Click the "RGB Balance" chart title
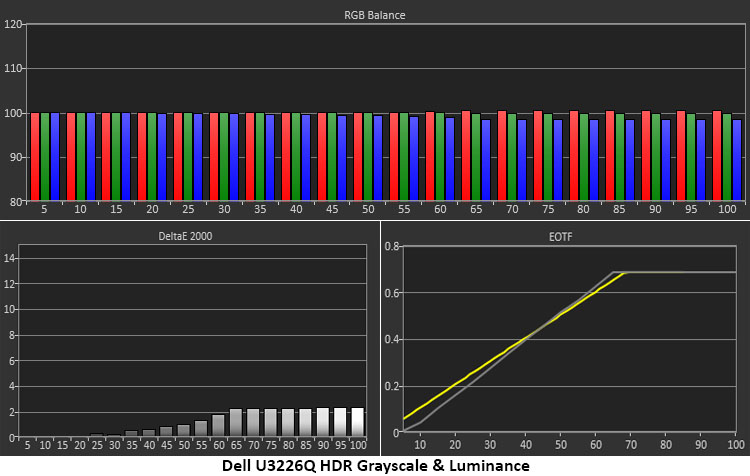 pos(375,15)
